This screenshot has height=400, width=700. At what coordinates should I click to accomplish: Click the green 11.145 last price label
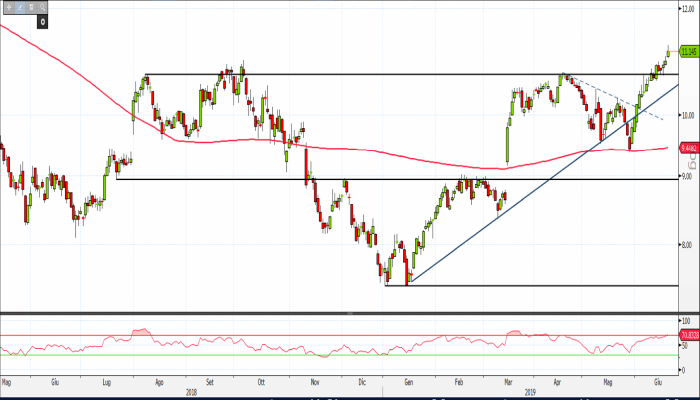(688, 53)
